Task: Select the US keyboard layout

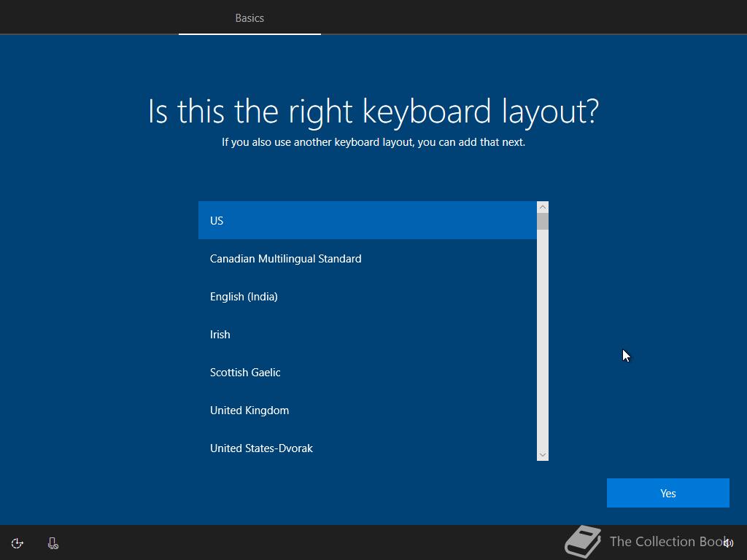Action: point(368,220)
